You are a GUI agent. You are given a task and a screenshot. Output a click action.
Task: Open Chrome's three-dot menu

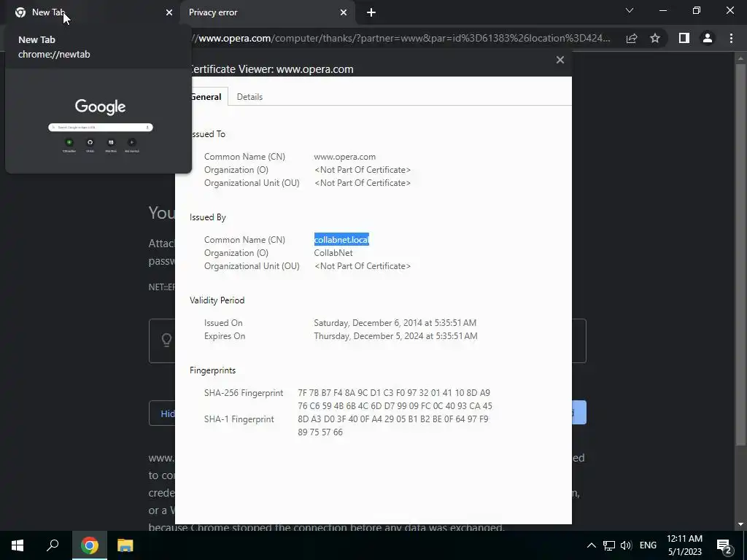tap(731, 38)
